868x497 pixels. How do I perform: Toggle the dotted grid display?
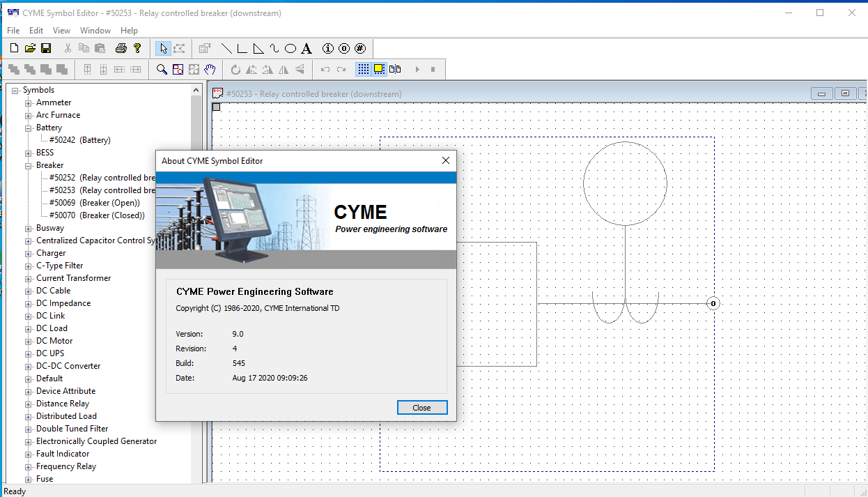pos(363,69)
